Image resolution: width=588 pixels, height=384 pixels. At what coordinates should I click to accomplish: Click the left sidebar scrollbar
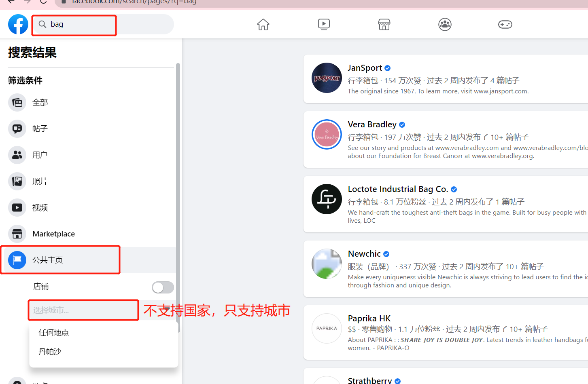(178, 197)
